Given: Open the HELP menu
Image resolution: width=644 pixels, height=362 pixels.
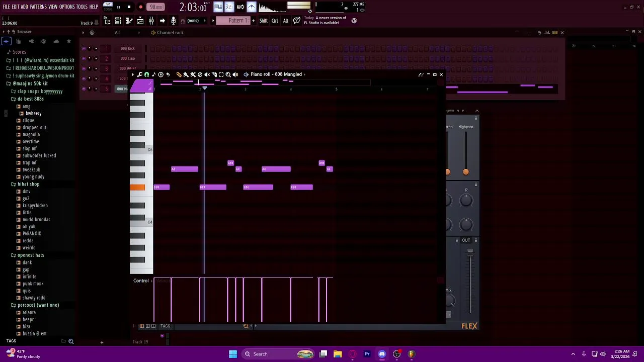Looking at the screenshot, I should pyautogui.click(x=94, y=7).
